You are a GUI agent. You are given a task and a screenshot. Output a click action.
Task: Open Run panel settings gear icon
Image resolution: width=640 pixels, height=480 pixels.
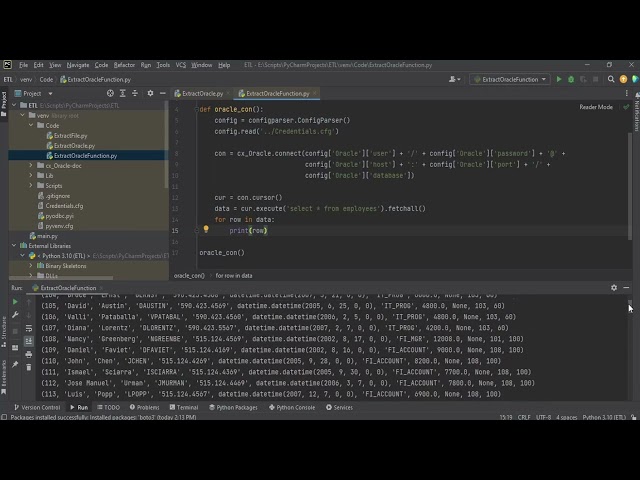point(614,288)
